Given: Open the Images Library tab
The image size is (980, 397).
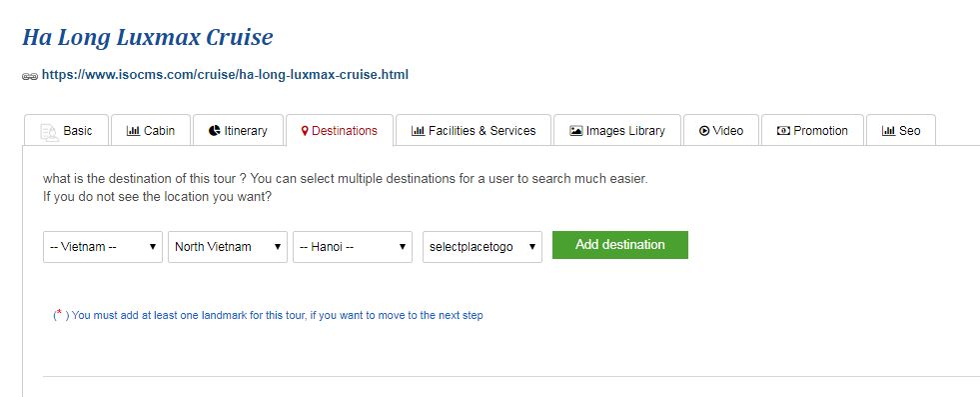Looking at the screenshot, I should point(617,130).
